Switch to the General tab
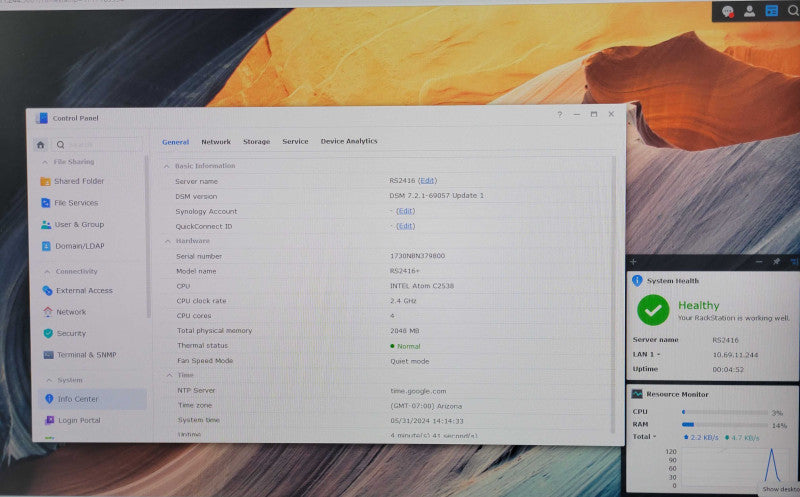Viewport: 800px width, 497px height. pyautogui.click(x=176, y=142)
